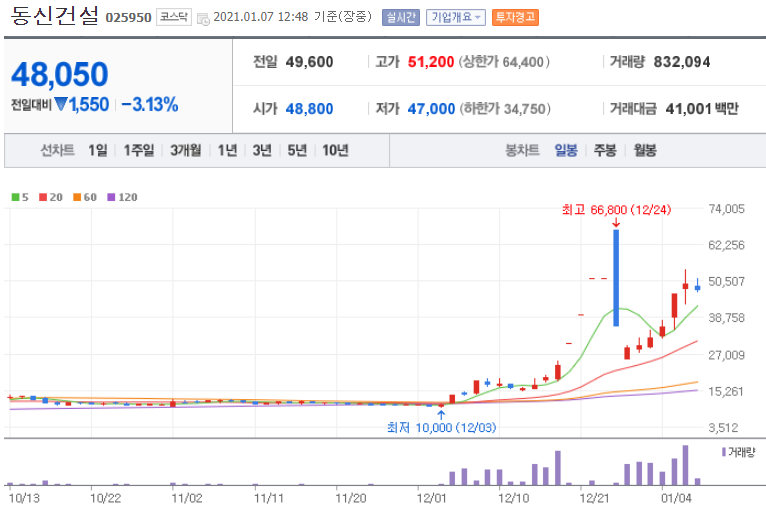This screenshot has height=513, width=766.
Task: Switch to 월봉 monthly candle chart
Action: click(645, 150)
